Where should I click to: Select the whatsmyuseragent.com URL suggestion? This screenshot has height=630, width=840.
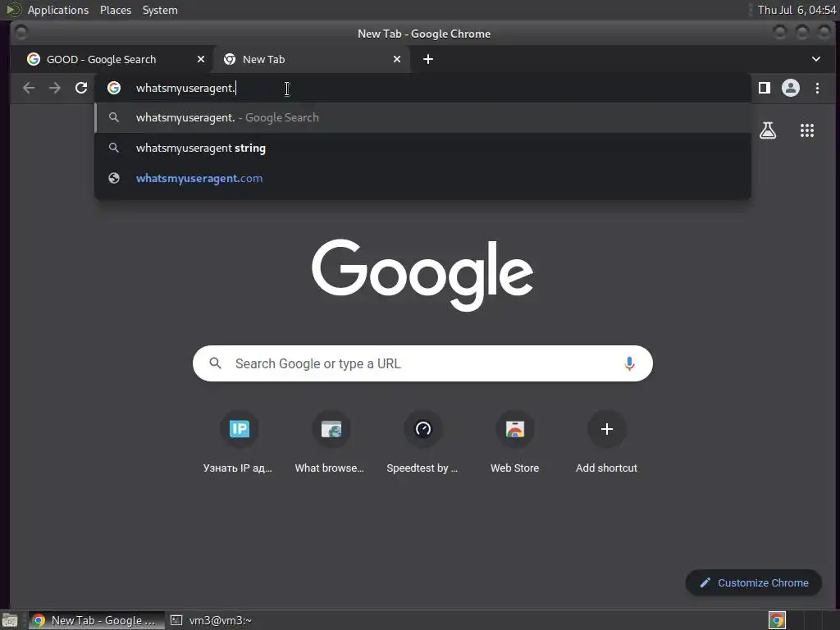pos(422,178)
